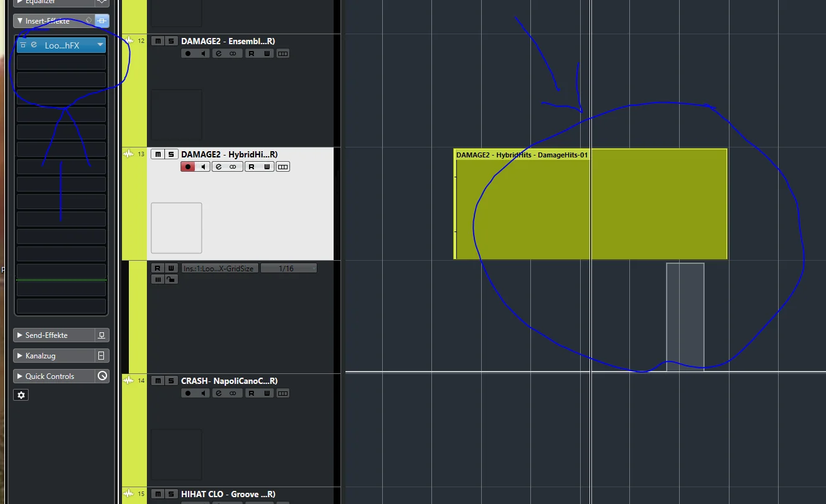Click the Kanalzug section icon

(101, 356)
